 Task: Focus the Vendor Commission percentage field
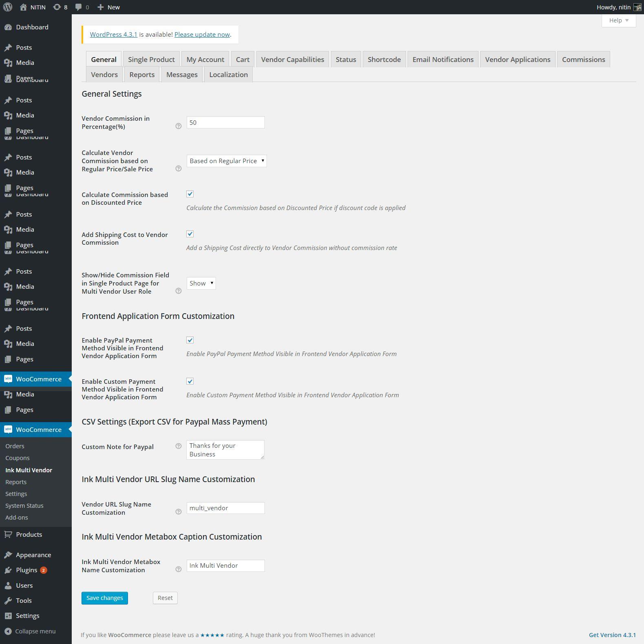[x=225, y=122]
